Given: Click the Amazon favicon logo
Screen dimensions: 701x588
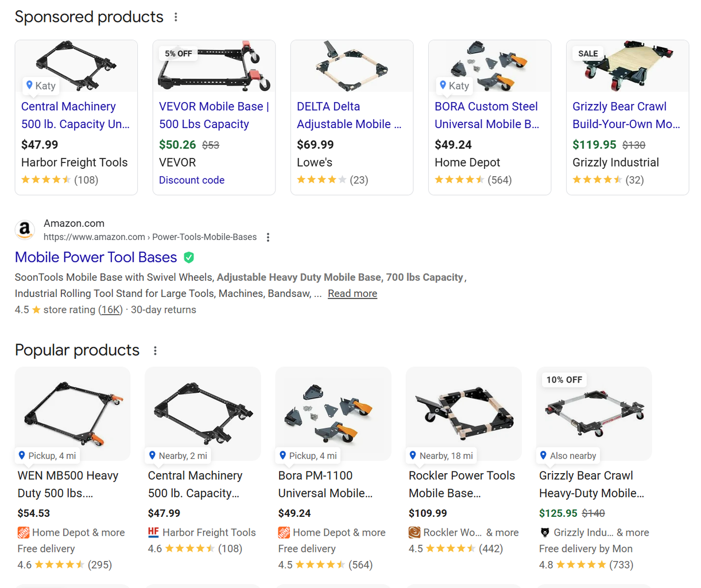Looking at the screenshot, I should [x=25, y=230].
